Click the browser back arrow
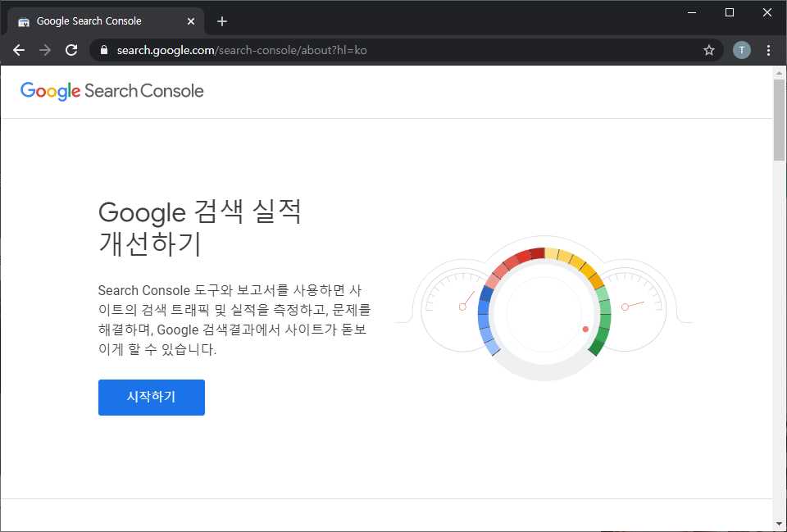The image size is (787, 532). coord(19,50)
